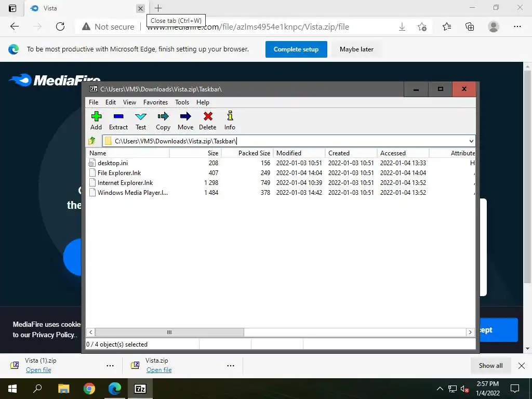Screen dimensions: 532x399
Task: Open the File menu in 7-Zip
Action: click(94, 102)
